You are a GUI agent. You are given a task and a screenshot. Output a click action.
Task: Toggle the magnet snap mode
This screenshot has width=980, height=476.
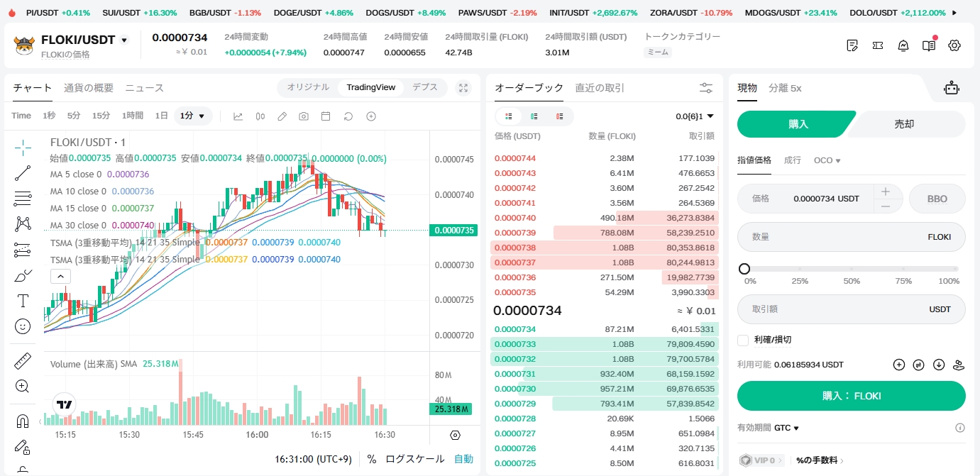[23, 421]
